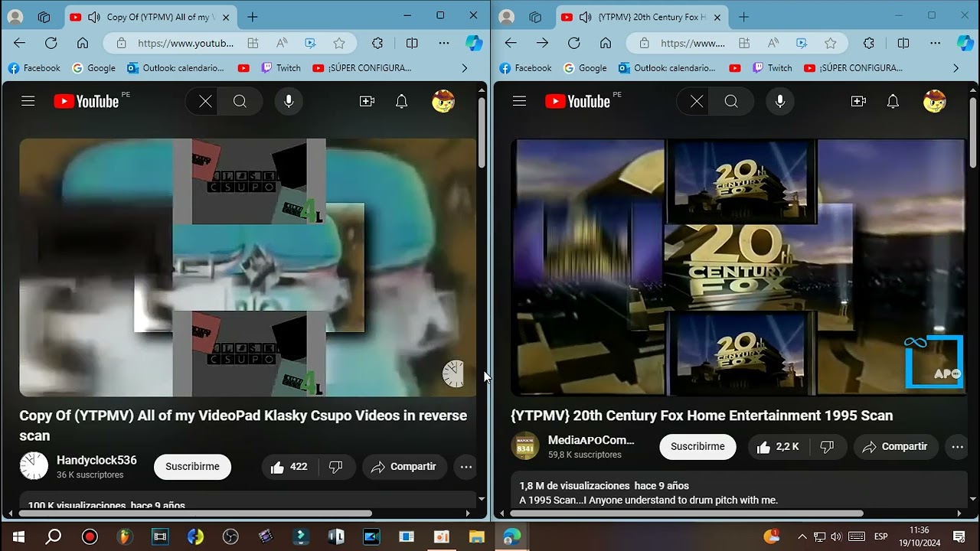Clear search with X in left window

click(x=205, y=101)
